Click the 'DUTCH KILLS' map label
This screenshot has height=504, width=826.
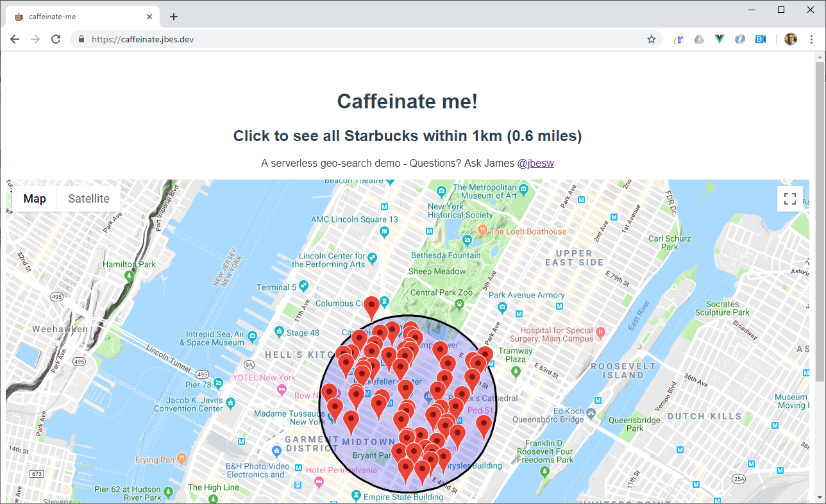click(705, 416)
